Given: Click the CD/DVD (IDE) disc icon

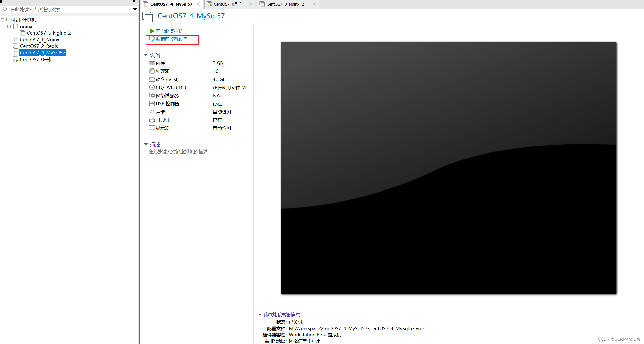Looking at the screenshot, I should (x=152, y=87).
